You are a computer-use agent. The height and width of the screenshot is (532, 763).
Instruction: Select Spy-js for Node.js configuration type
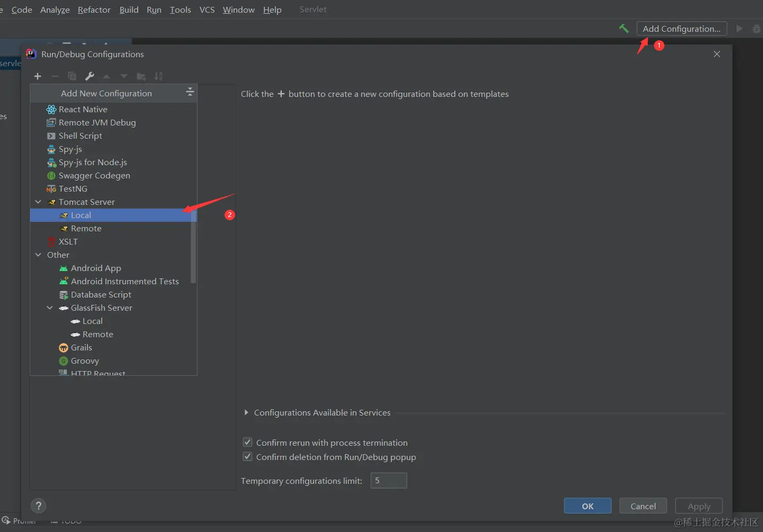pyautogui.click(x=113, y=162)
